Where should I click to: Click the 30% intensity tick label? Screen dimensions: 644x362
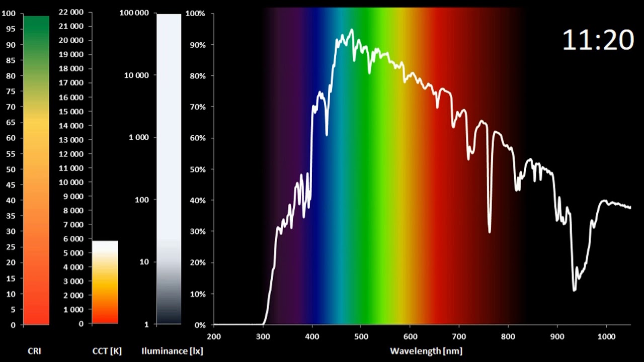(x=198, y=232)
